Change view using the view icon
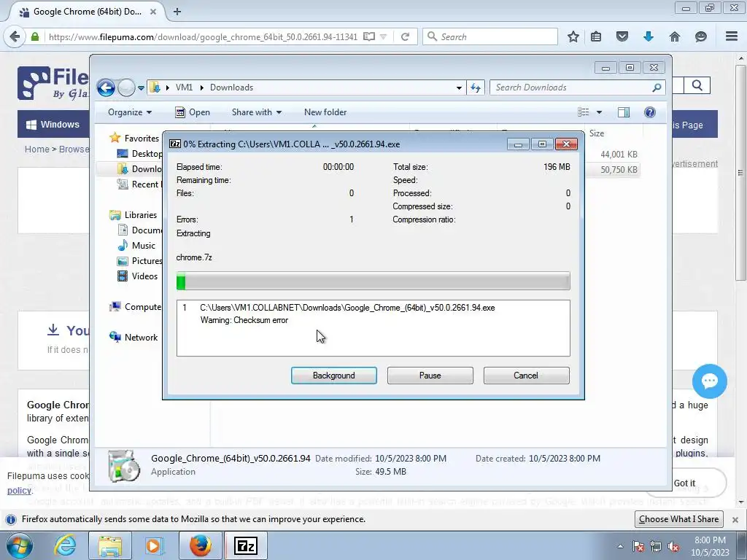Screen dimensions: 747x560 pyautogui.click(x=584, y=112)
